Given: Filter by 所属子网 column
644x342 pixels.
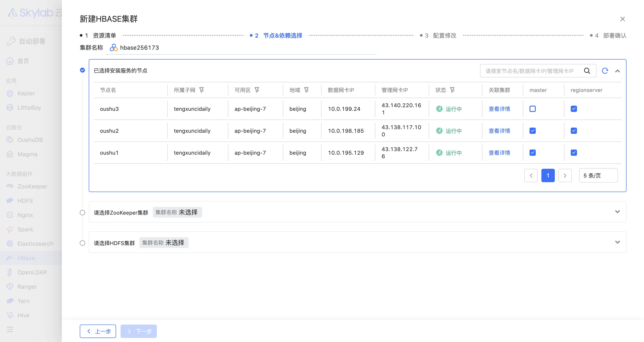Looking at the screenshot, I should [x=201, y=90].
